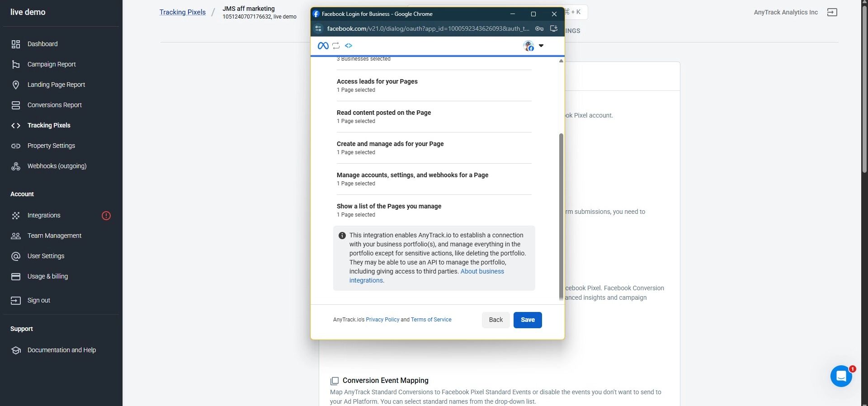Click the info icon in the integration notice
Image resolution: width=868 pixels, height=406 pixels.
point(342,236)
